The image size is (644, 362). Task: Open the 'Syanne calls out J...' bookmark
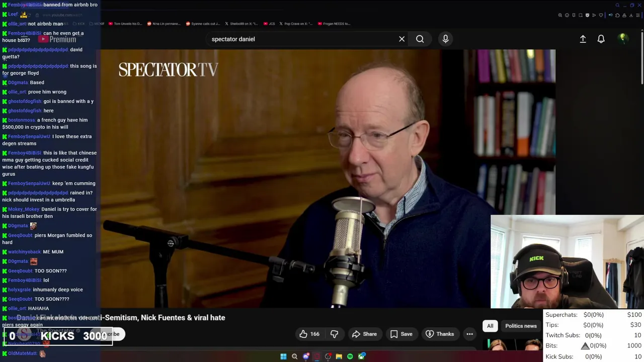[203, 24]
